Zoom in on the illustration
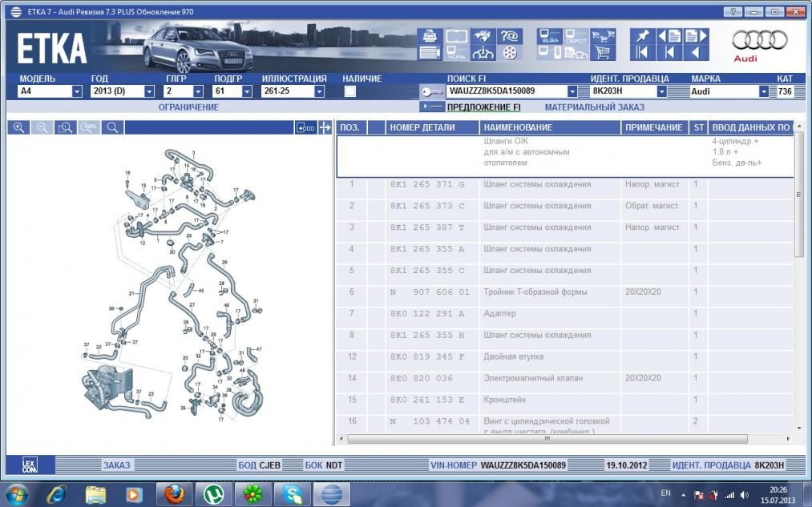812x507 pixels. click(18, 127)
